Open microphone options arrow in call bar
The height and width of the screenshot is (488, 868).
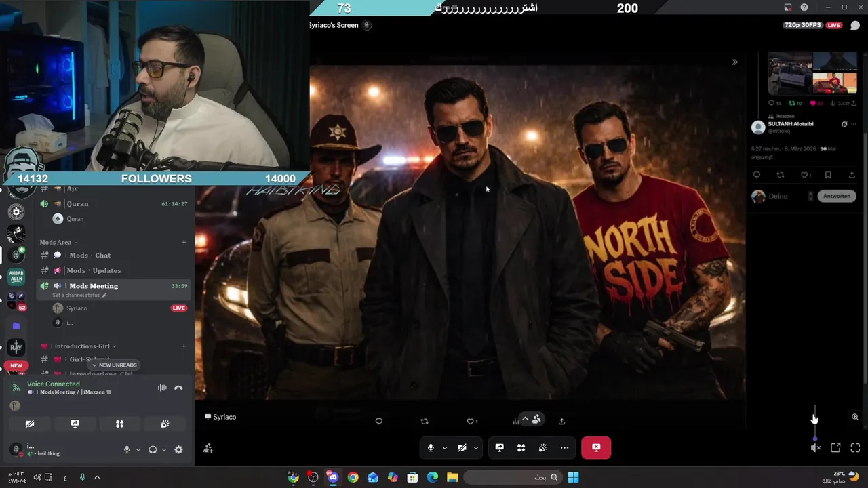click(445, 447)
